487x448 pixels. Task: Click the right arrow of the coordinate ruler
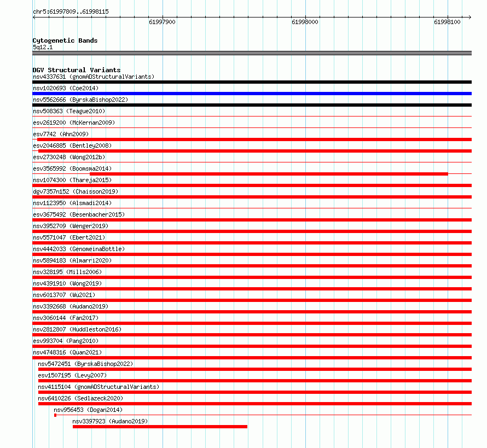pyautogui.click(x=469, y=18)
